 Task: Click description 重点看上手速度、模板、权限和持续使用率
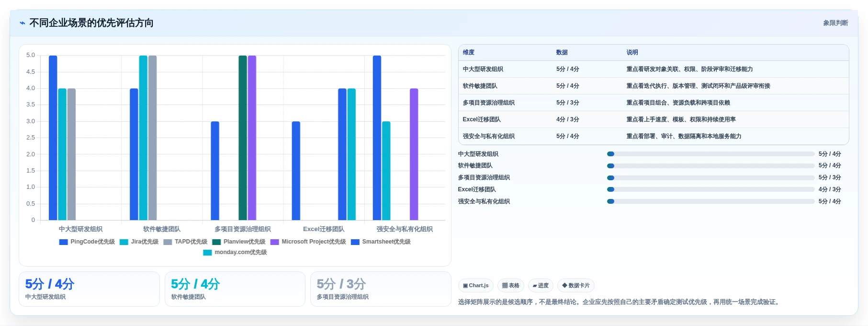pos(681,120)
